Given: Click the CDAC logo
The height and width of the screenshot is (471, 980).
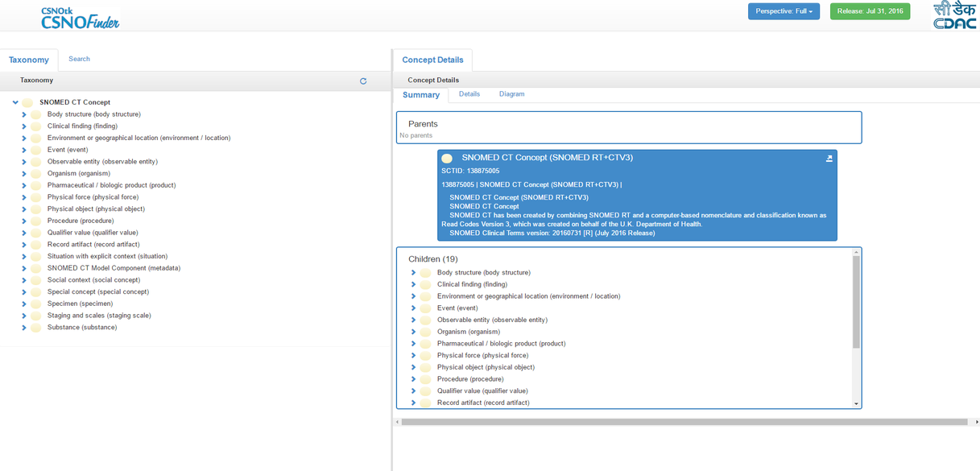Looking at the screenshot, I should click(x=954, y=15).
